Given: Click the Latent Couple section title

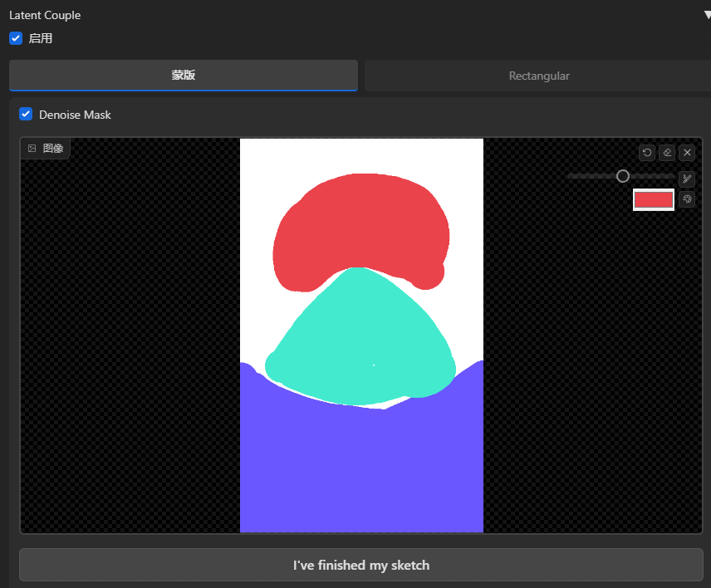Looking at the screenshot, I should coord(45,15).
